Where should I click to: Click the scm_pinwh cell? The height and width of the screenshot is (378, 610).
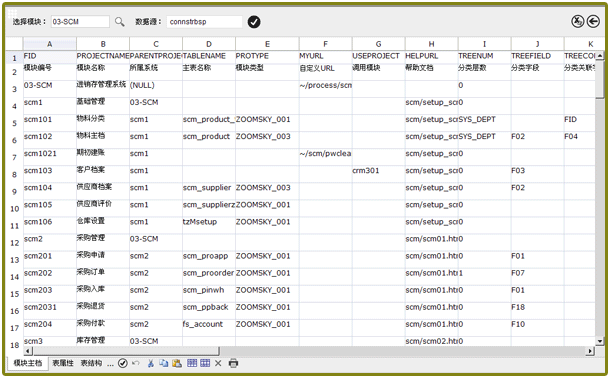coord(209,294)
